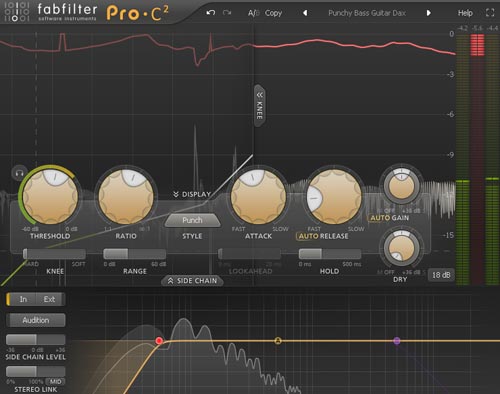Viewport: 500px width, 394px height.
Task: Expand the DISPLAY chevron
Action: [192, 194]
